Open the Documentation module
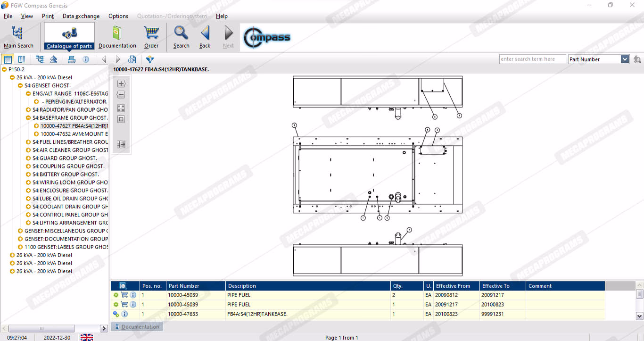The width and height of the screenshot is (644, 341). coord(117,37)
